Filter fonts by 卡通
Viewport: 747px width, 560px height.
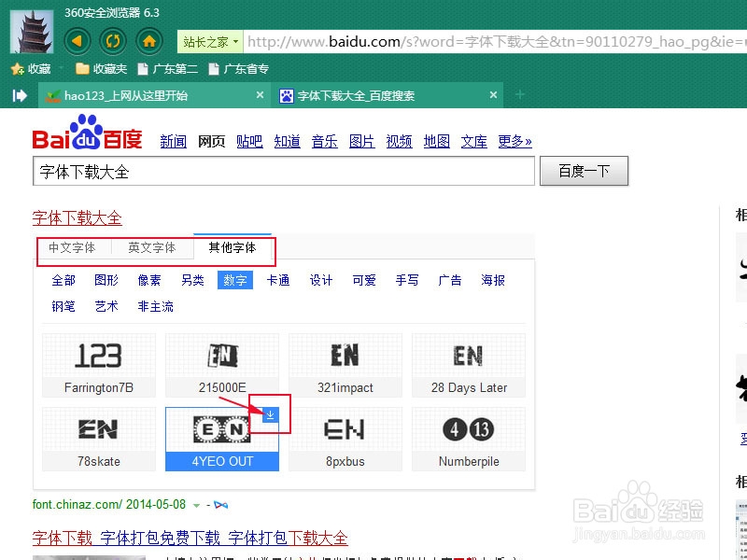278,280
